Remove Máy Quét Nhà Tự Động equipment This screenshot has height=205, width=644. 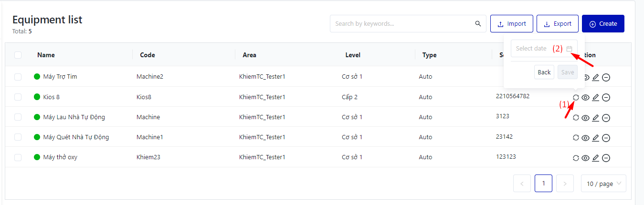[606, 138]
